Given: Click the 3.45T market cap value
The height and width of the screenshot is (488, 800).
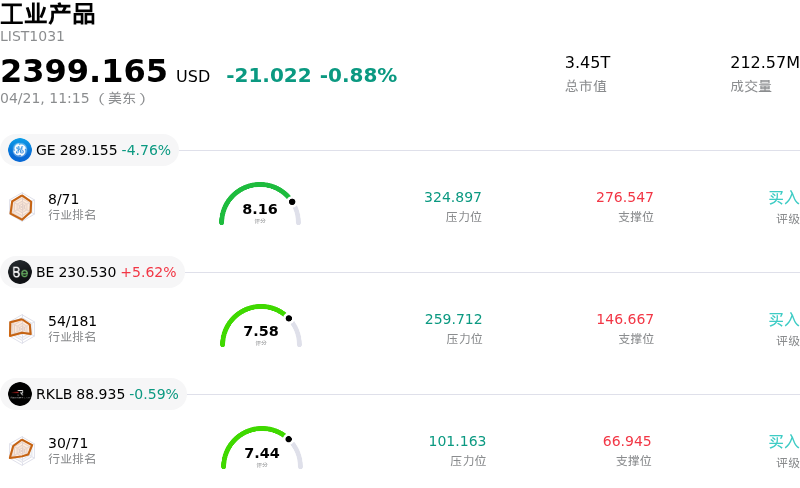Looking at the screenshot, I should tap(587, 62).
